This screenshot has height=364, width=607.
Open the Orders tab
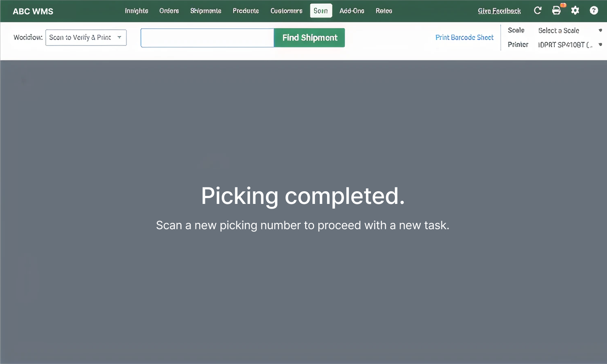[x=169, y=11]
